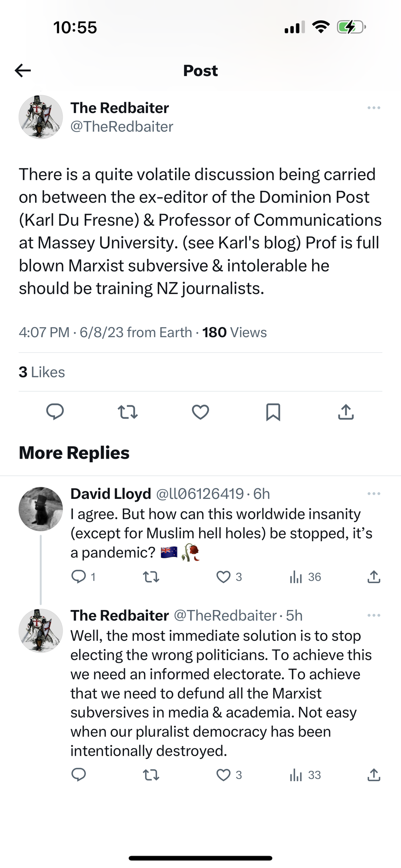Share David Lloyd's reply
Screen dimensions: 401x868
click(373, 577)
